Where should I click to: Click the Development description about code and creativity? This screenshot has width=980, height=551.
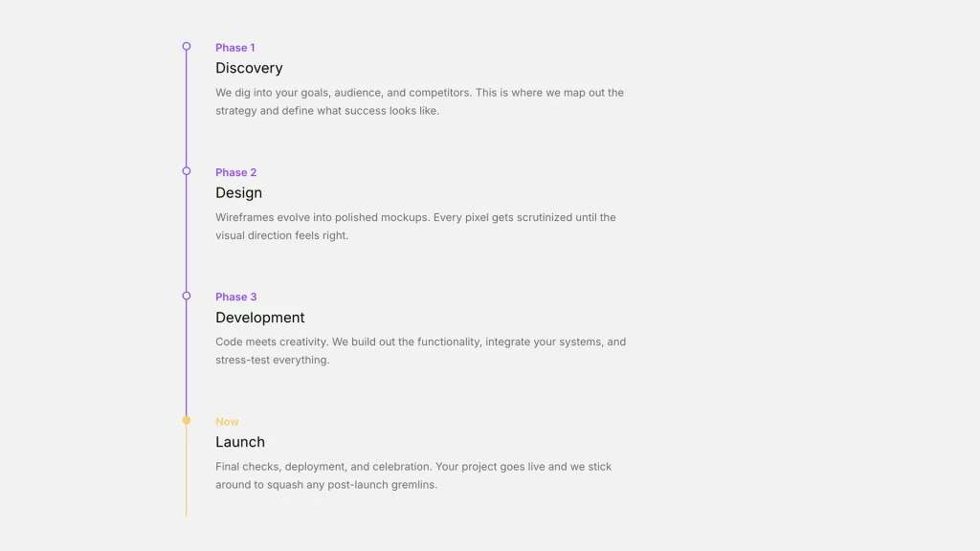420,350
